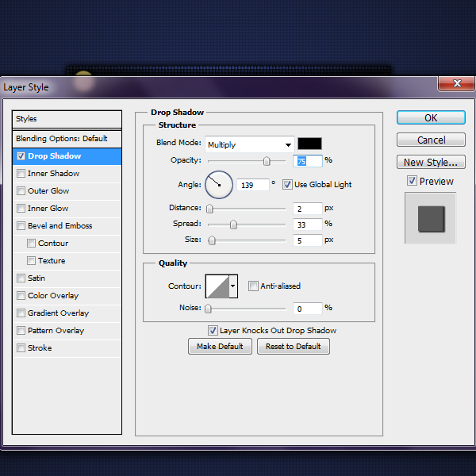
Task: Enable the Inner Shadow checkbox
Action: coord(21,173)
